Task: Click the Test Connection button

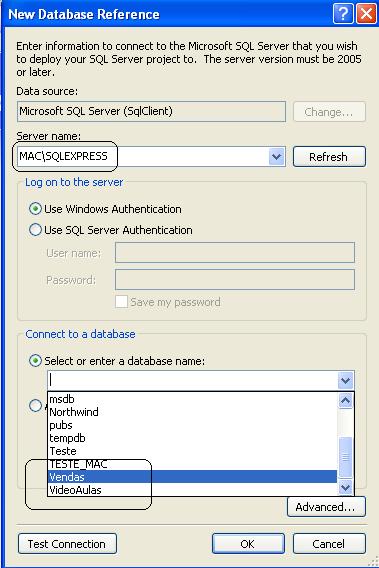Action: click(x=67, y=544)
